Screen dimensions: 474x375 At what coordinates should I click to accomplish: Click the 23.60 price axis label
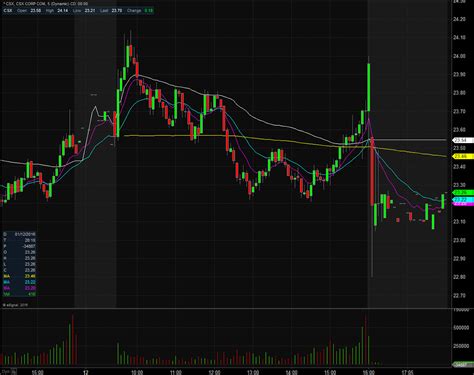click(x=459, y=130)
